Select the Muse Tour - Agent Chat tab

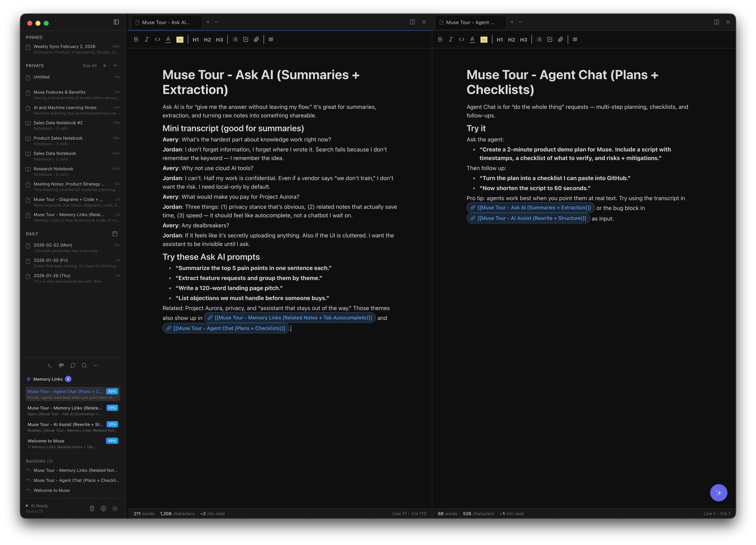(470, 22)
